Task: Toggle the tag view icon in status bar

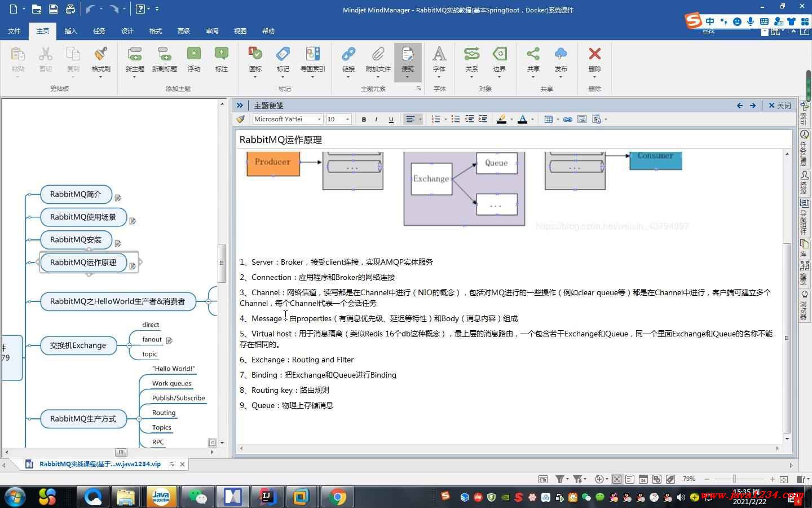Action: (x=670, y=479)
